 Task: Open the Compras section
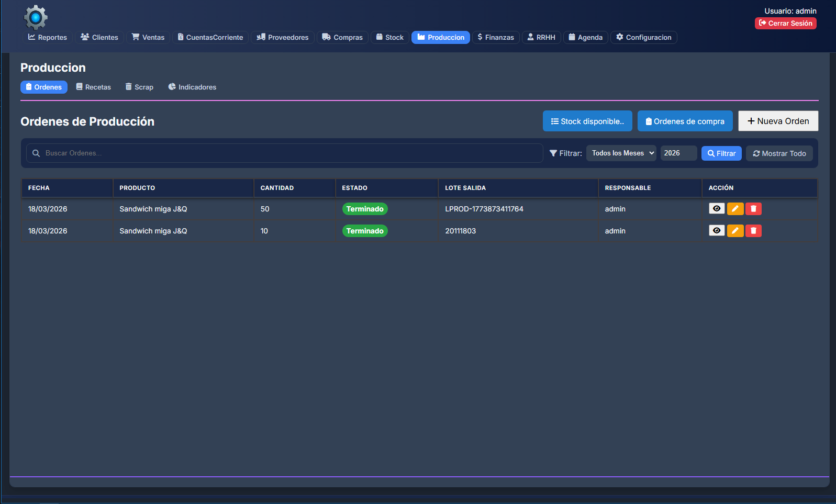click(342, 37)
